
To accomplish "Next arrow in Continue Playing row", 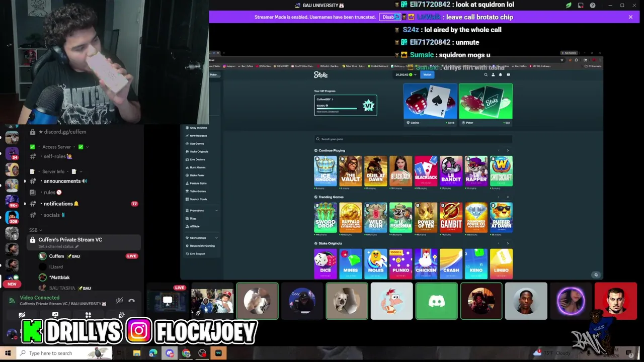I will pyautogui.click(x=508, y=151).
